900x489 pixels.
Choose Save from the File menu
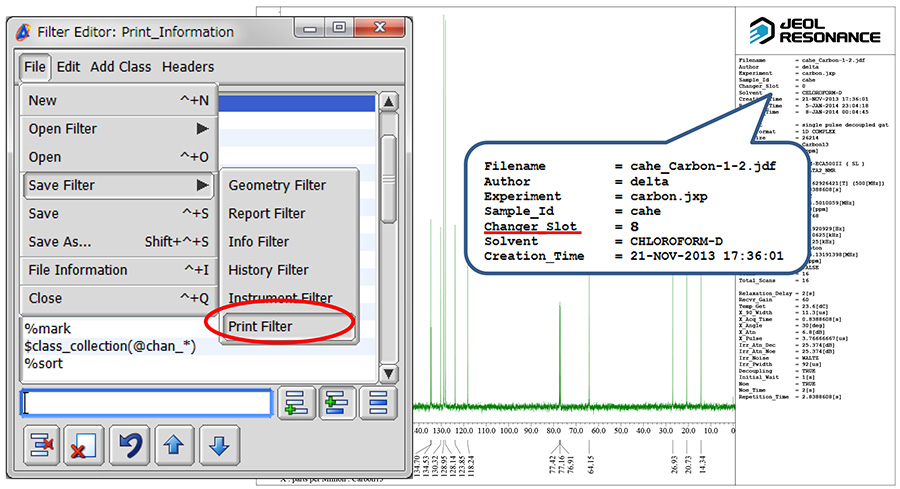(x=119, y=214)
